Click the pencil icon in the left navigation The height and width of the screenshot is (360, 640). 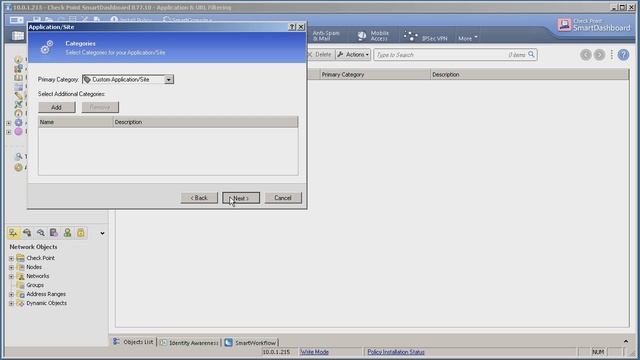[18, 96]
